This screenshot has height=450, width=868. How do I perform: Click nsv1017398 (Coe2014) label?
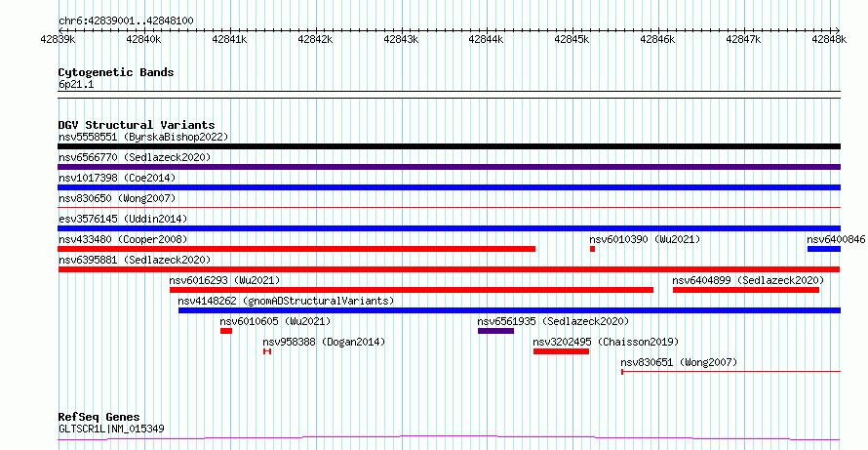[x=117, y=178]
